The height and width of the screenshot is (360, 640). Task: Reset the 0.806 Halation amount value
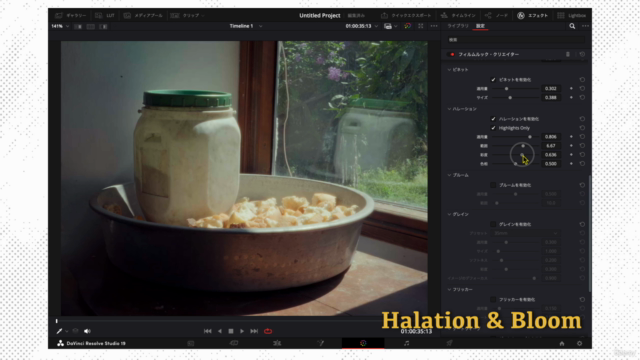tap(582, 137)
